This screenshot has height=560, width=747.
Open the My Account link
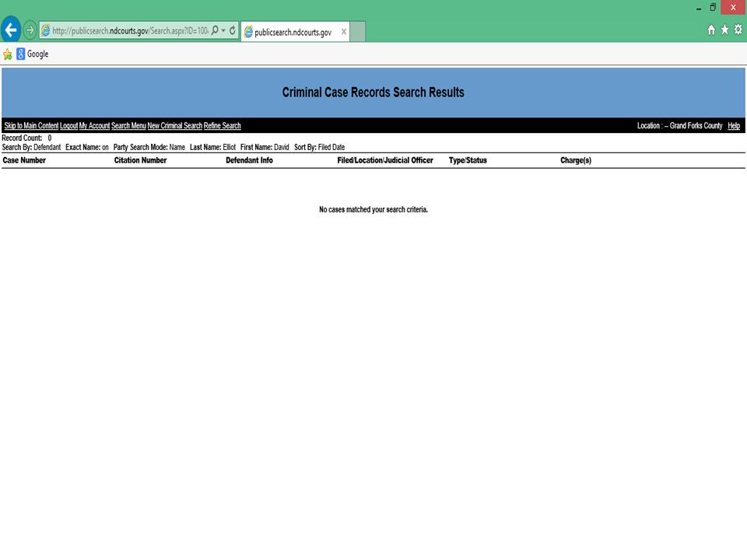click(x=94, y=126)
